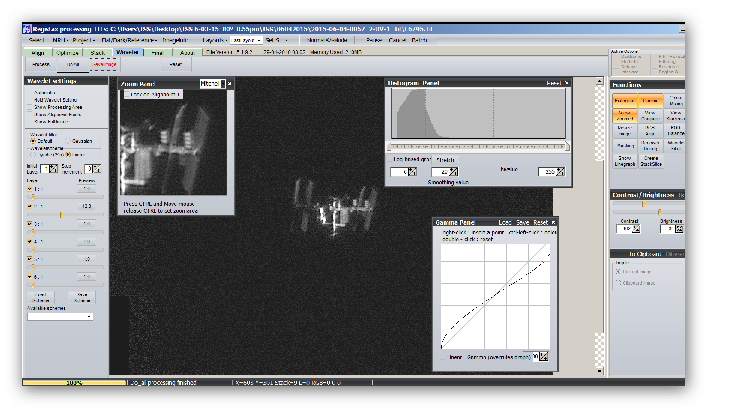Switch to the Wavelet tab

[x=128, y=51]
